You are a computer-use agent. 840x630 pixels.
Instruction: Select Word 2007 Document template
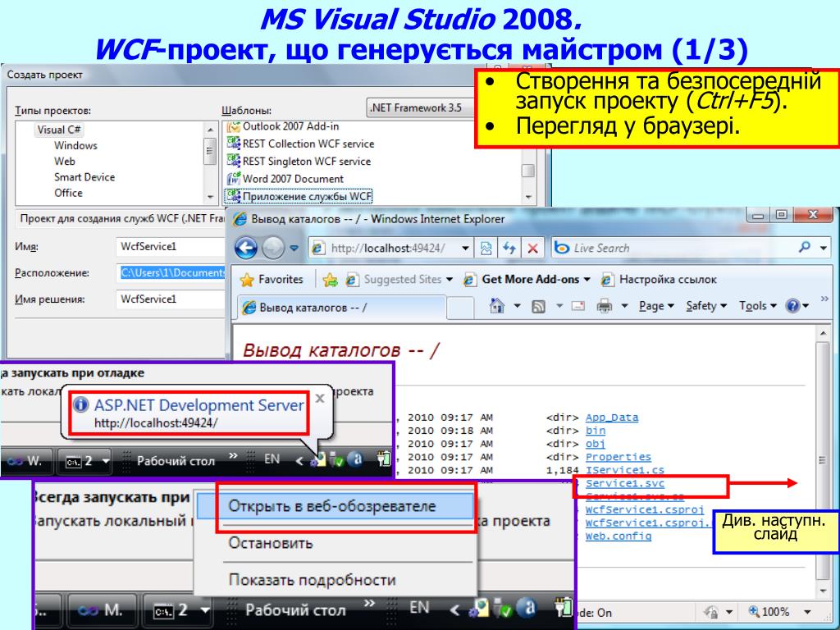tap(285, 179)
